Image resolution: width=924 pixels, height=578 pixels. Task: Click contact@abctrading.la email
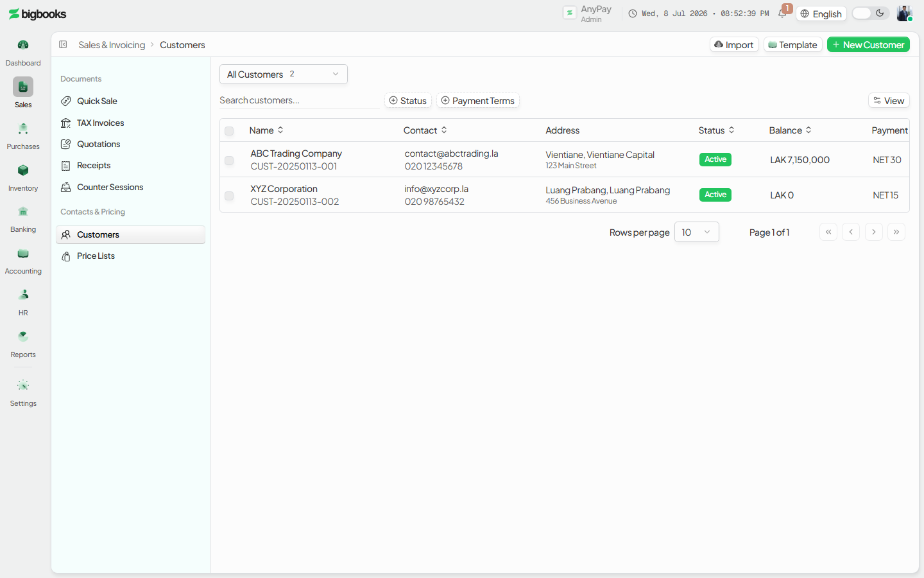[x=451, y=153]
